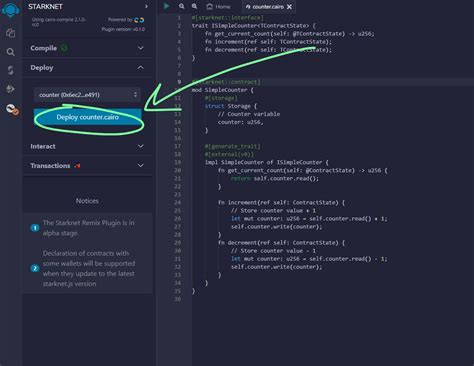This screenshot has height=366, width=474.
Task: Click line number 1 in gutter
Action: point(179,18)
